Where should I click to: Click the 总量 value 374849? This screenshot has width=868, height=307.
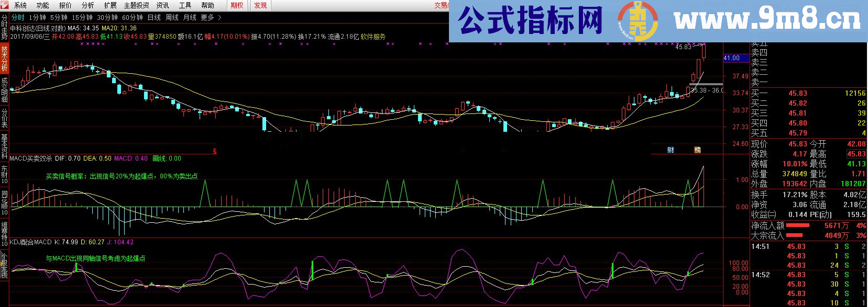click(795, 174)
